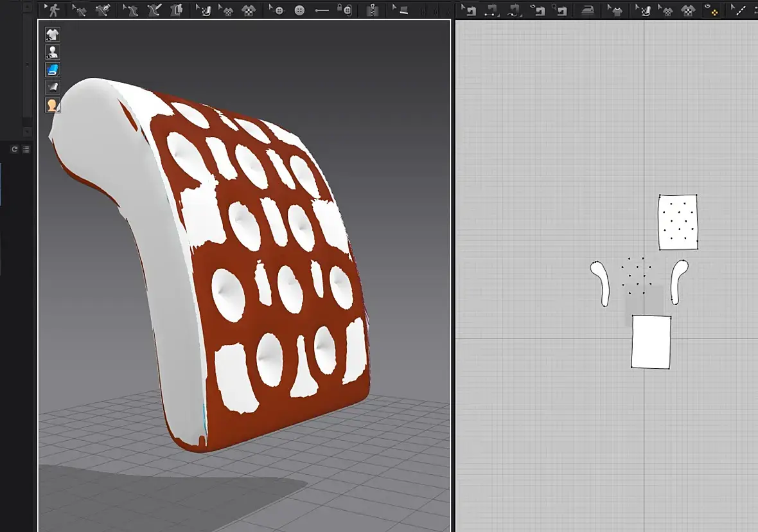
Task: Click Check Sewing Length magnifier icon
Action: 560,9
